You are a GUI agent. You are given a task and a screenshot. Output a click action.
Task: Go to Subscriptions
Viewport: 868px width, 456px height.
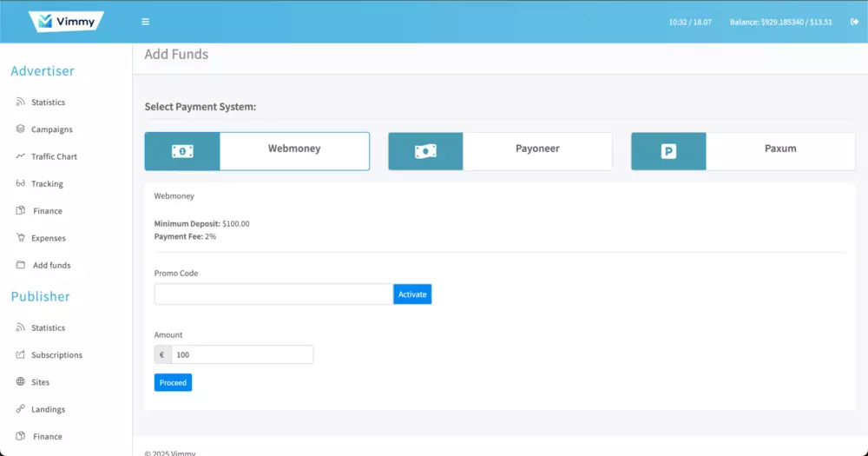click(x=56, y=354)
